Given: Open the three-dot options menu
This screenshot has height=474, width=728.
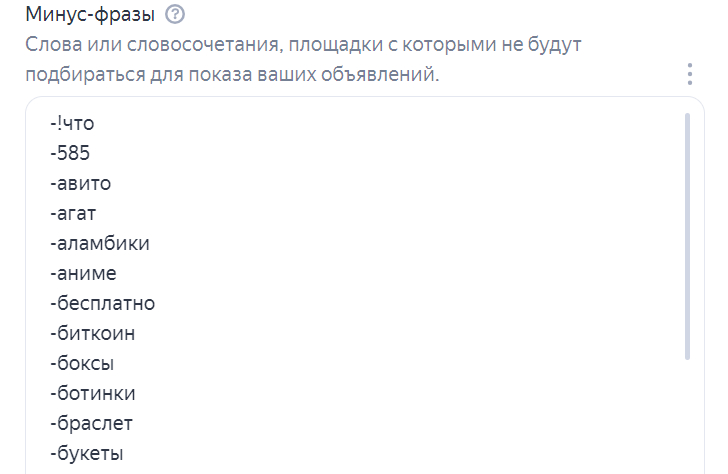Looking at the screenshot, I should (689, 75).
